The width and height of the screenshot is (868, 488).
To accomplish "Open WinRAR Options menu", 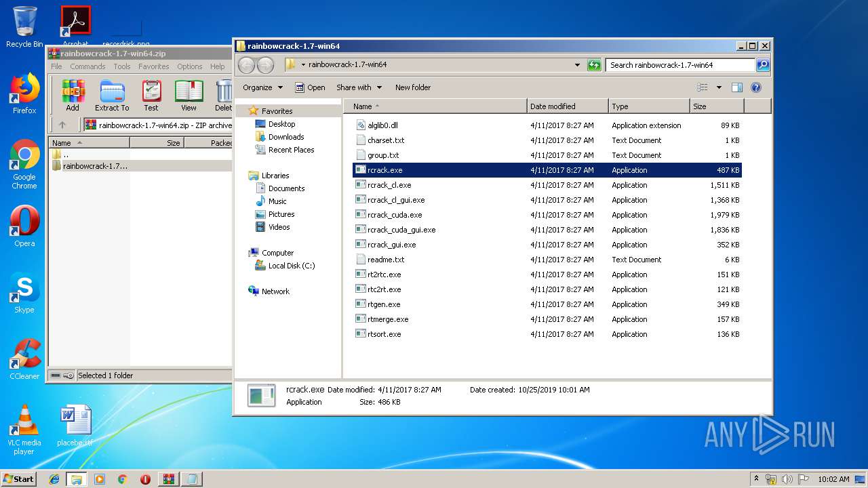I will coord(190,66).
